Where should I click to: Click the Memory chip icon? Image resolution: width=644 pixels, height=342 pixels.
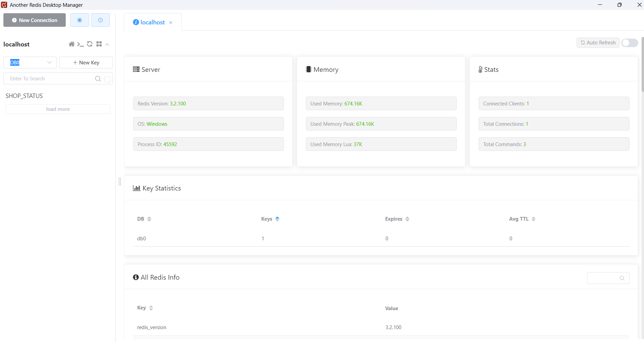coord(309,69)
